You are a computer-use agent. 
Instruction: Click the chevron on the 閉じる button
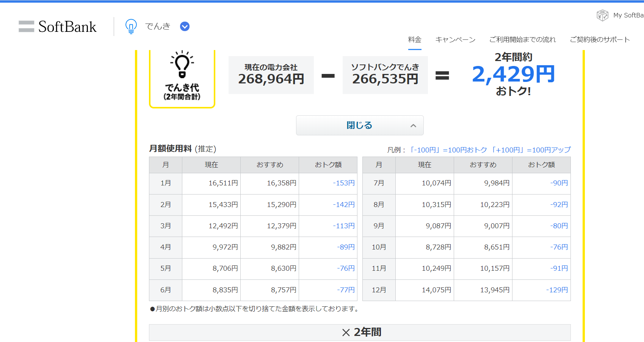pos(413,126)
